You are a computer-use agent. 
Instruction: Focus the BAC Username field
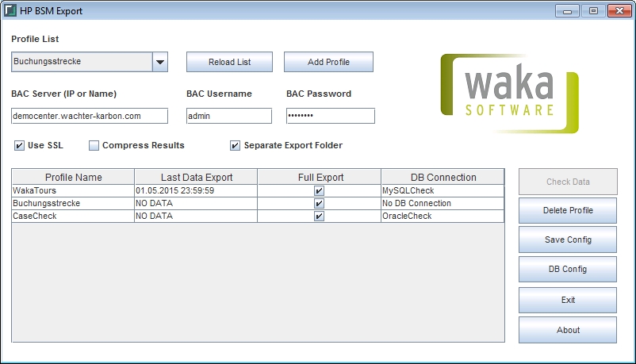229,116
